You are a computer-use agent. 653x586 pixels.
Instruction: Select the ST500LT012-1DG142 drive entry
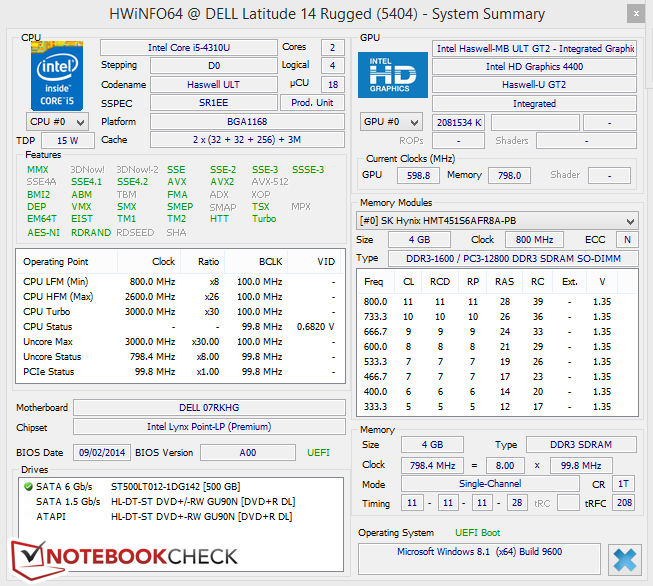click(181, 486)
